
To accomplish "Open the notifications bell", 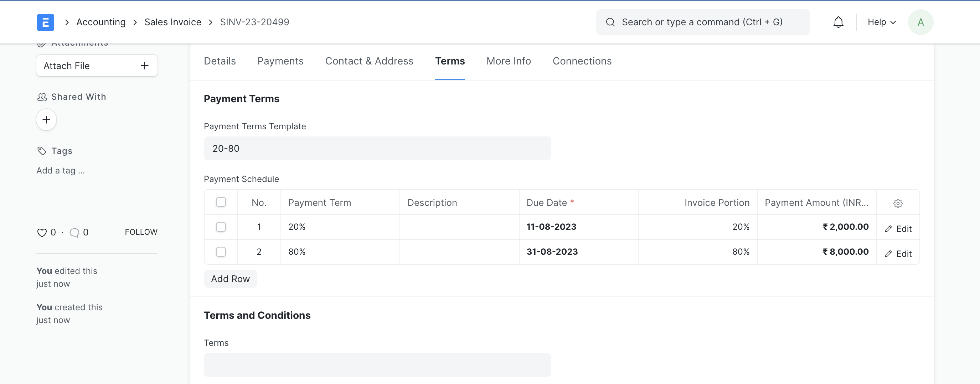I will (838, 22).
